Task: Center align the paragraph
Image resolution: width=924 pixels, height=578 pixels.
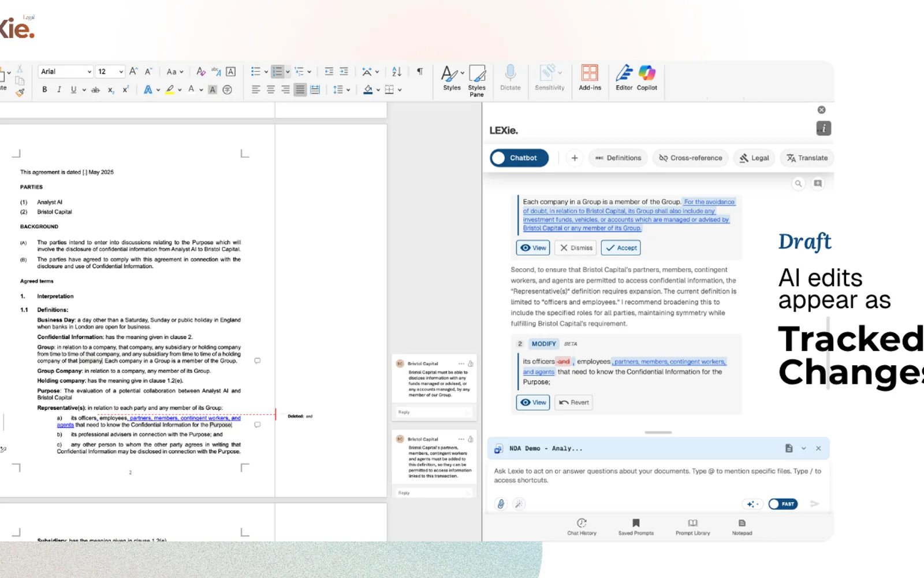Action: (270, 90)
